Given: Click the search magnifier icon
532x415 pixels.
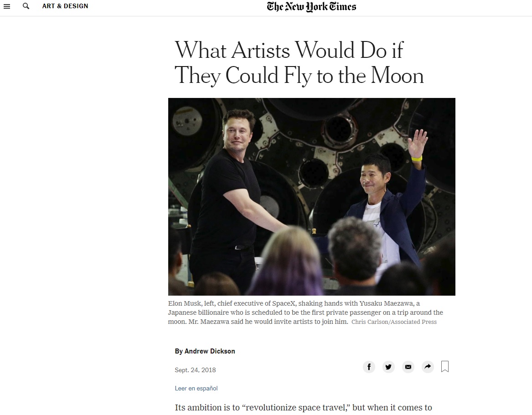Looking at the screenshot, I should (x=26, y=6).
